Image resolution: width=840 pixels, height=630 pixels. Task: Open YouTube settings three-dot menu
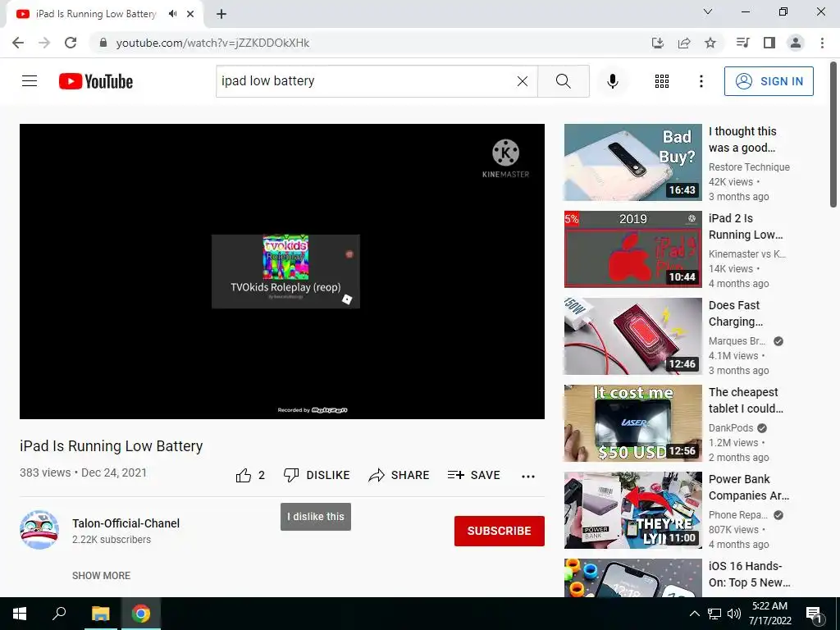click(x=701, y=81)
